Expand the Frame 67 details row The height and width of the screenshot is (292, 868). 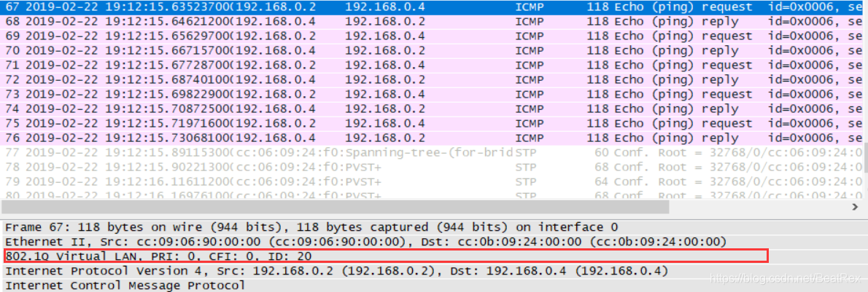434,227
